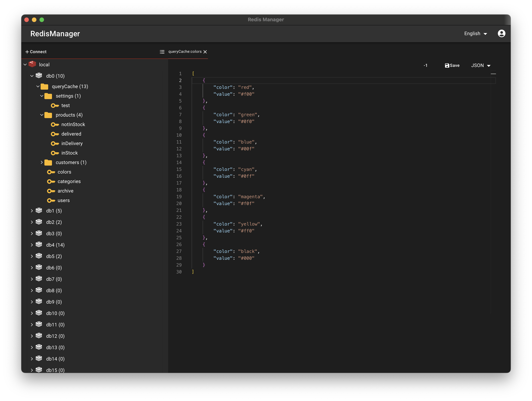Click the key icon beside archive
The image size is (532, 401).
pos(51,191)
